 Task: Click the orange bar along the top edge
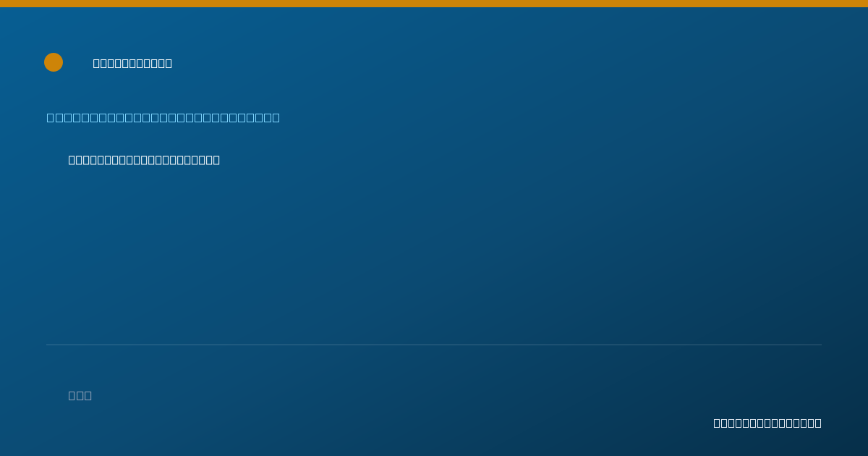coord(434,4)
